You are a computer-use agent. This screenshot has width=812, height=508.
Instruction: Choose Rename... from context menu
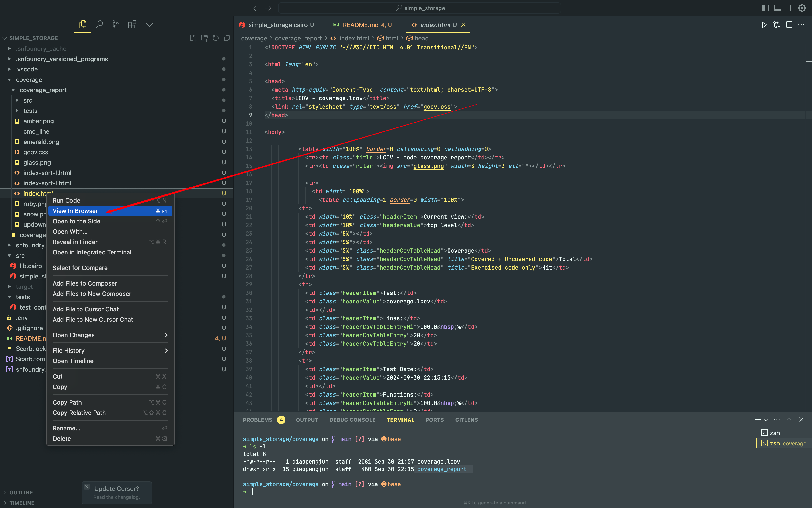tap(110, 428)
